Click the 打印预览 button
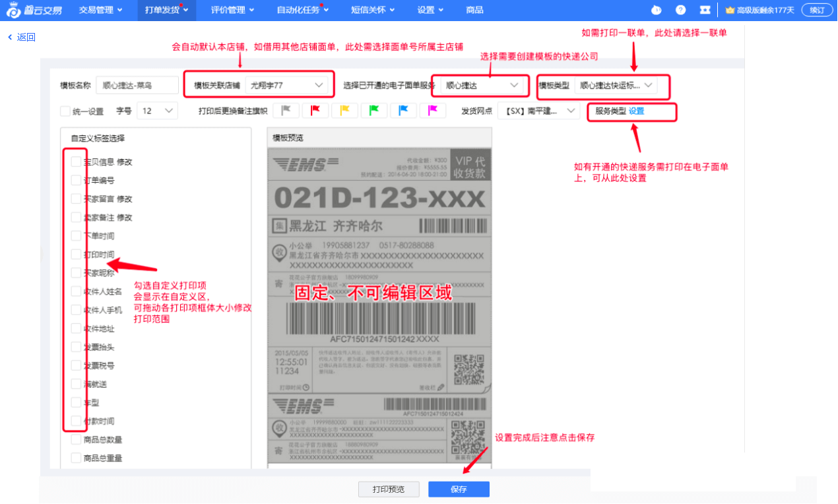This screenshot has height=504, width=838. pos(389,489)
